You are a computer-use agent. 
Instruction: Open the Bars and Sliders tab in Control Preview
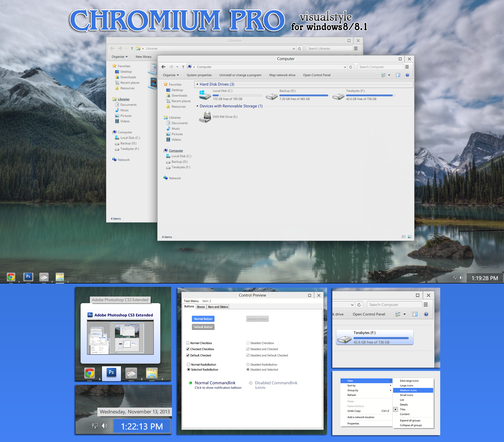(218, 306)
